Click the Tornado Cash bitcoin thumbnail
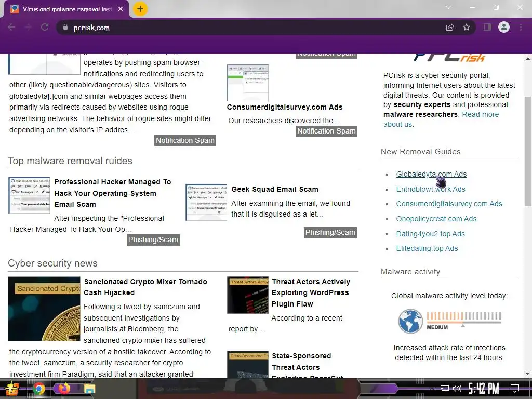 point(44,309)
